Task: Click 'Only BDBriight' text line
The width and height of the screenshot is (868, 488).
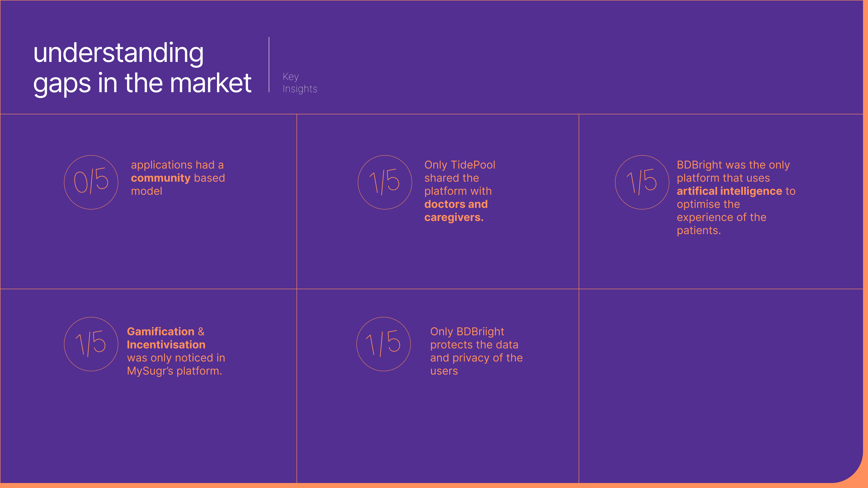Action: coord(467,332)
